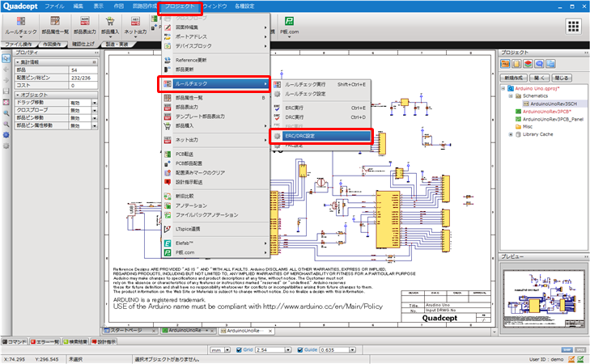
Task: Open the エラー一覧 bottom tab
Action: [x=45, y=342]
